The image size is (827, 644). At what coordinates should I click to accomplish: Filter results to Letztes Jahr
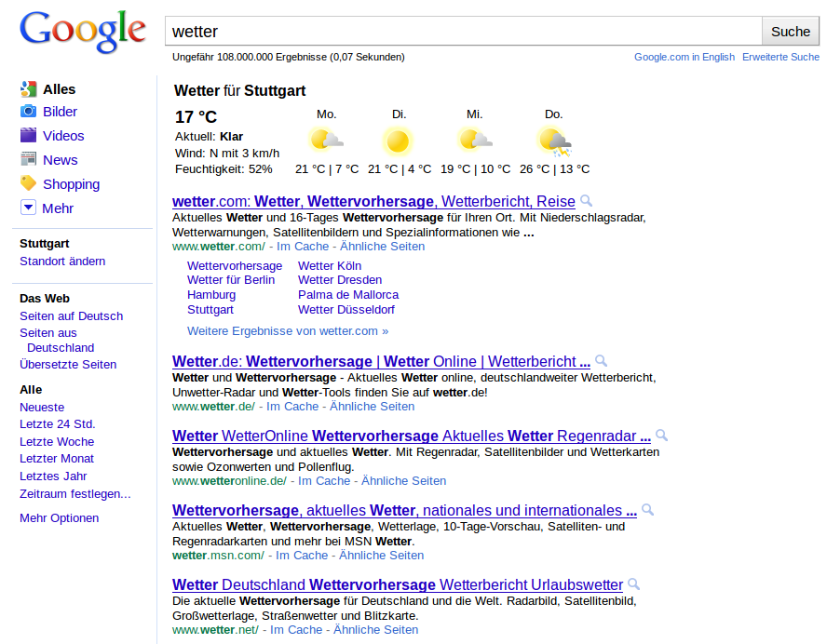[x=53, y=476]
